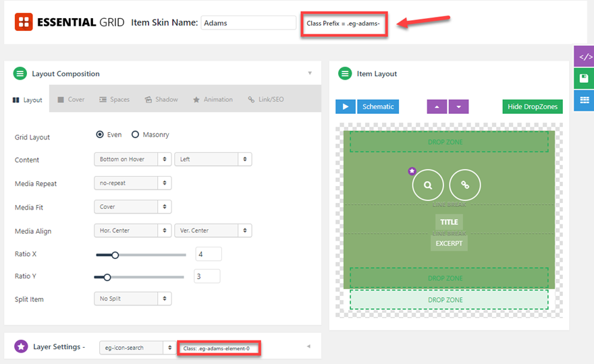594x364 pixels.
Task: Click the Ratio X slider handle
Action: coord(115,255)
